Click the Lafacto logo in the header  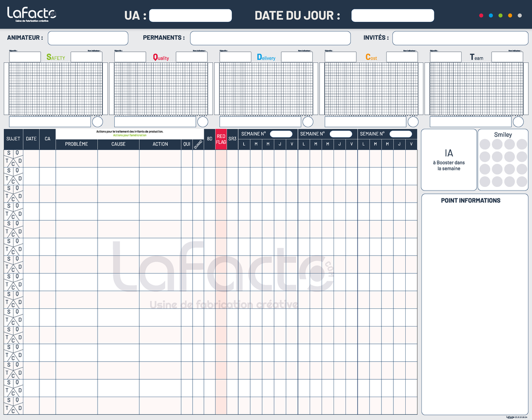pos(31,14)
